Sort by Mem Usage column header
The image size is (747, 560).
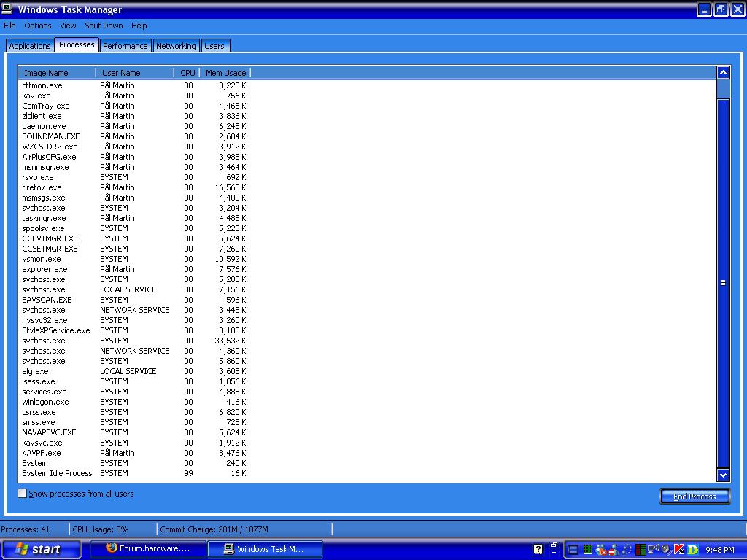(x=225, y=73)
